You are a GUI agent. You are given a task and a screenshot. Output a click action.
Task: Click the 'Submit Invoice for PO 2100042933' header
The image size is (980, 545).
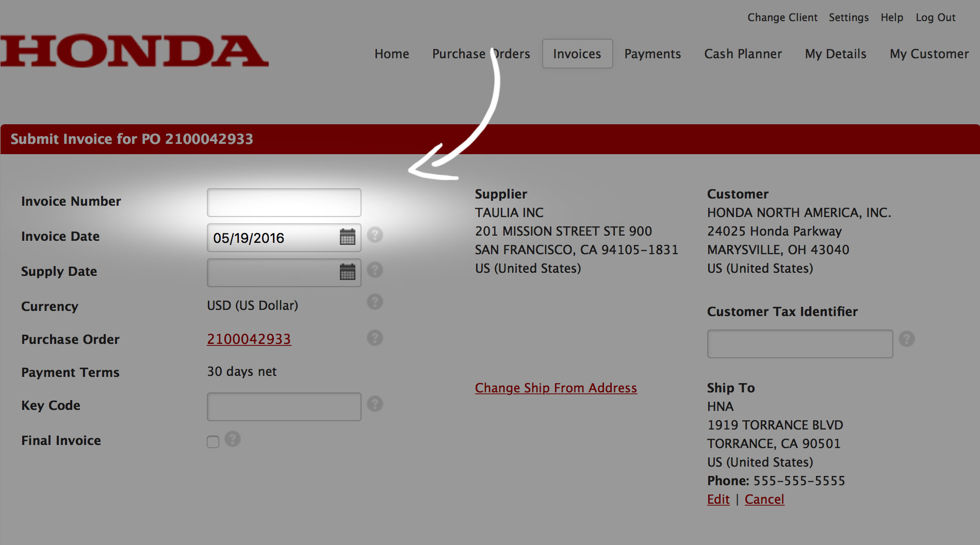[x=132, y=139]
